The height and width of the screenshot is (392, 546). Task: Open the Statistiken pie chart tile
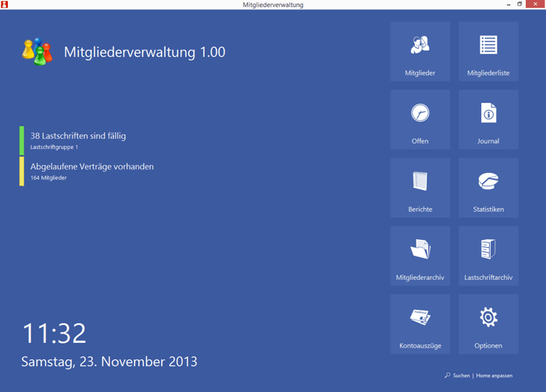(488, 188)
